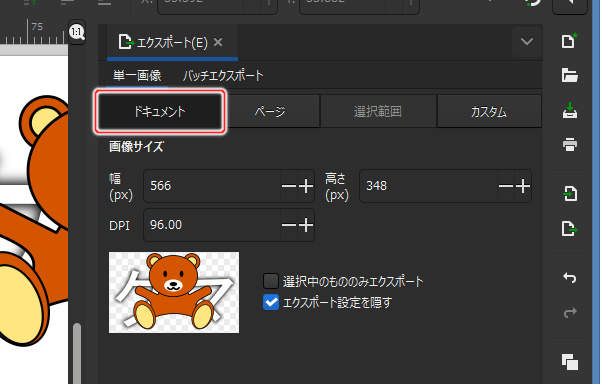Screen dimensions: 600x384
Task: Expand the panel chevron dropdown menu
Action: tap(527, 41)
